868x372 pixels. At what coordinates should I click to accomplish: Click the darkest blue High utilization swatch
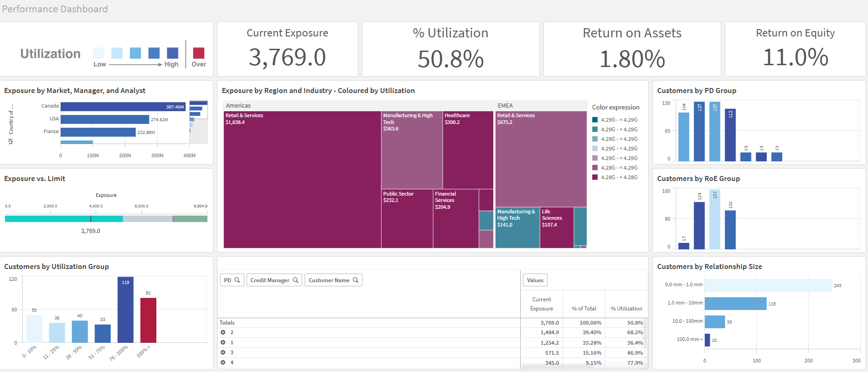172,53
